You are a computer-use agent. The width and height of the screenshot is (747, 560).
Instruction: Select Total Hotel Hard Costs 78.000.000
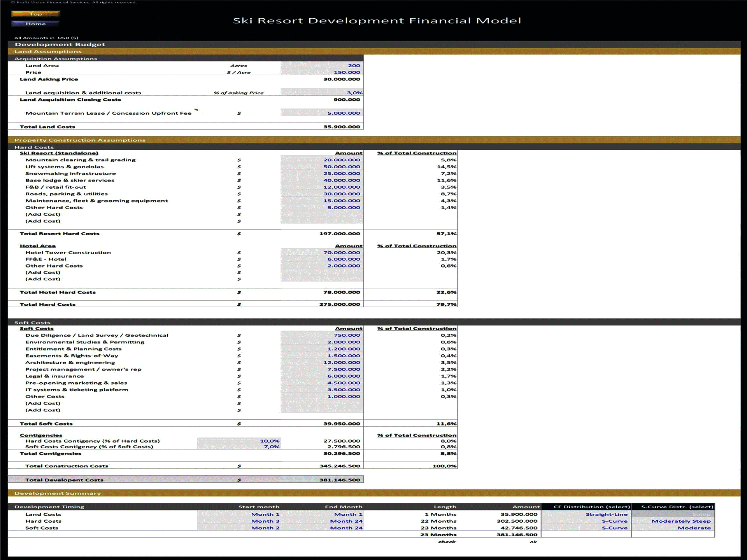coord(342,292)
